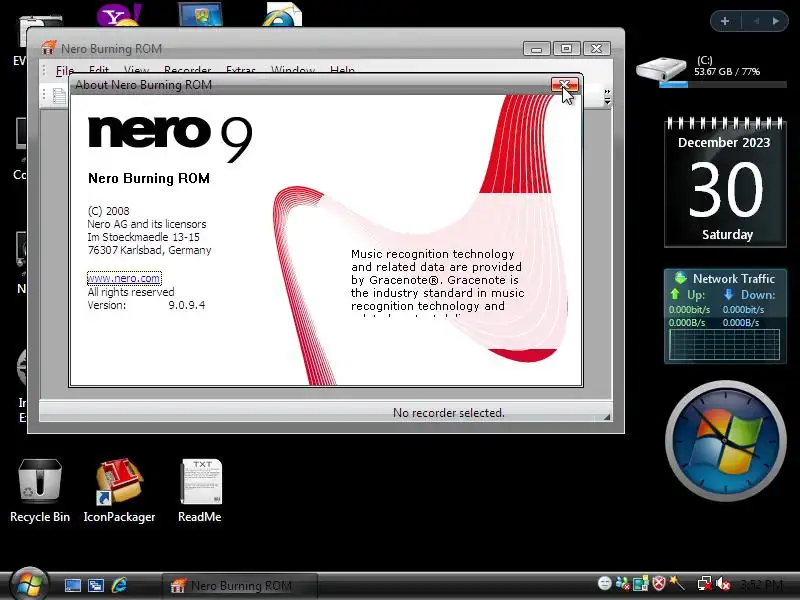Open the Extras menu

241,70
